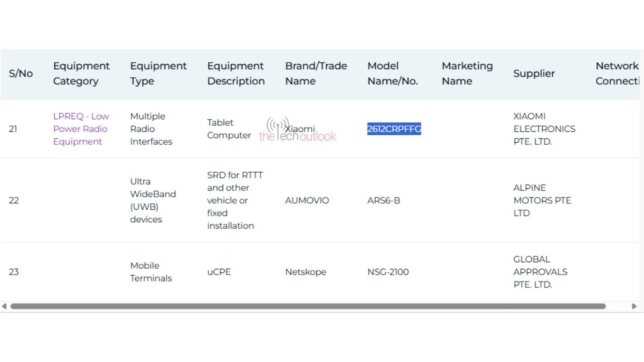This screenshot has width=644, height=362.
Task: Click the GLOBAL APPROVALS PTE. LTD. supplier cell
Action: pyautogui.click(x=540, y=272)
